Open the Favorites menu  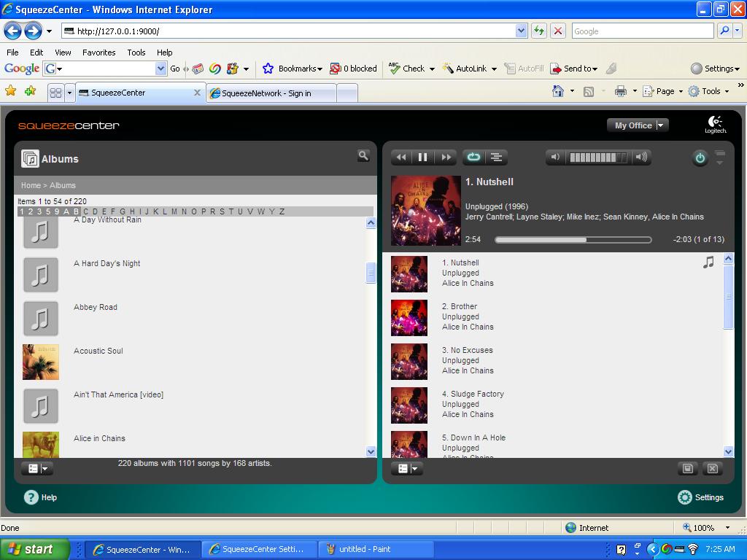coord(98,52)
